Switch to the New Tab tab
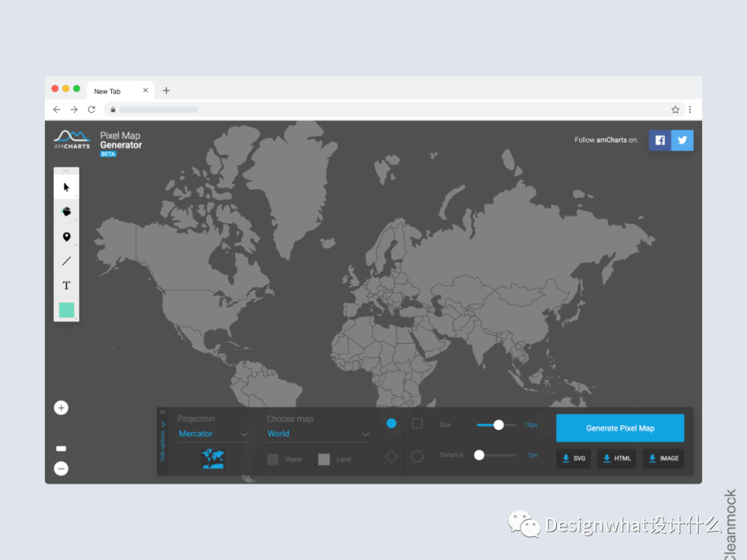Image resolution: width=747 pixels, height=560 pixels. [x=120, y=91]
